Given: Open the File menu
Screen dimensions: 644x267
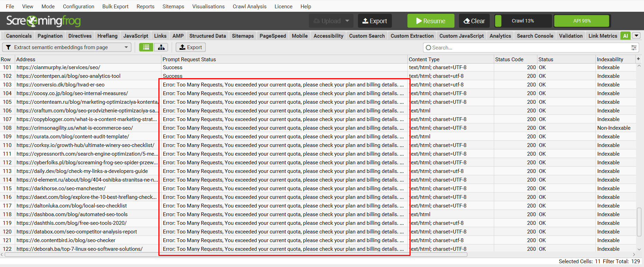Looking at the screenshot, I should [10, 6].
